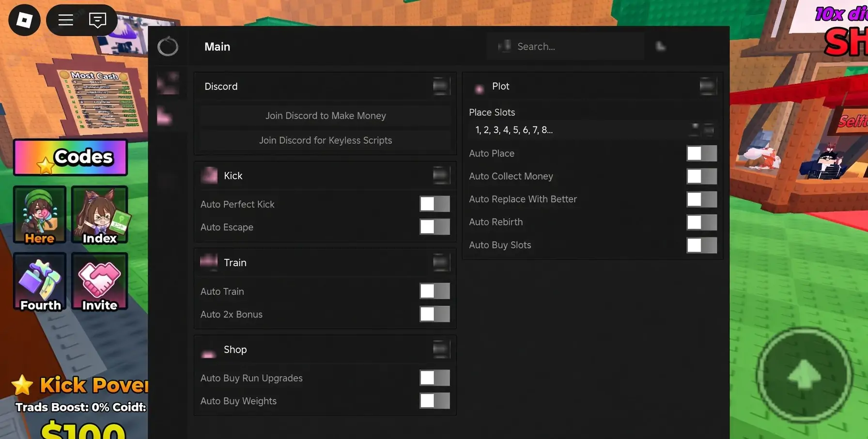Click the Kick section icon
Screen dimensions: 868x439
[x=209, y=175]
